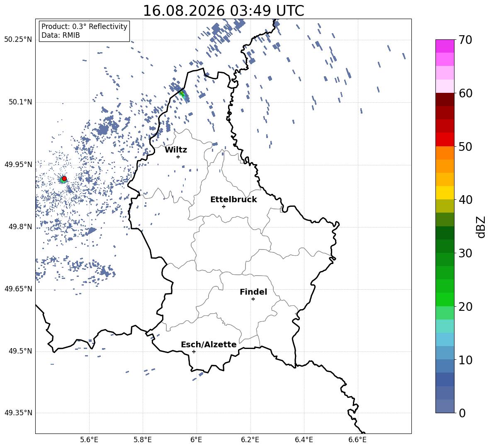Click the dark maroon 60 dBZ colorbar segment

445,99
